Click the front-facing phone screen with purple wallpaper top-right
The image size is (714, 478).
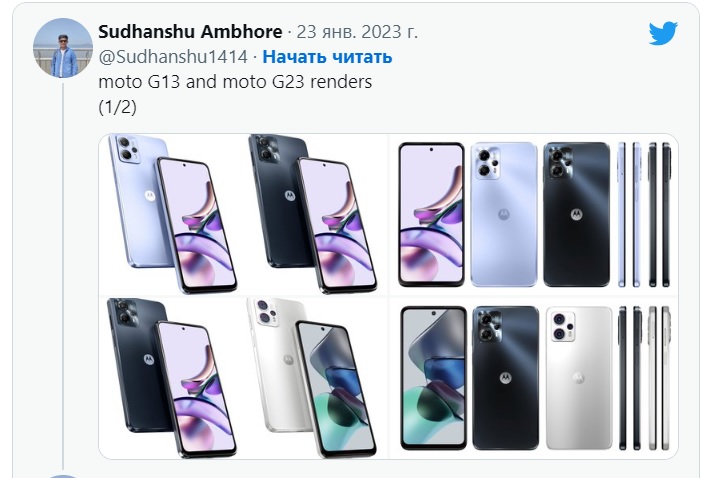(x=431, y=215)
